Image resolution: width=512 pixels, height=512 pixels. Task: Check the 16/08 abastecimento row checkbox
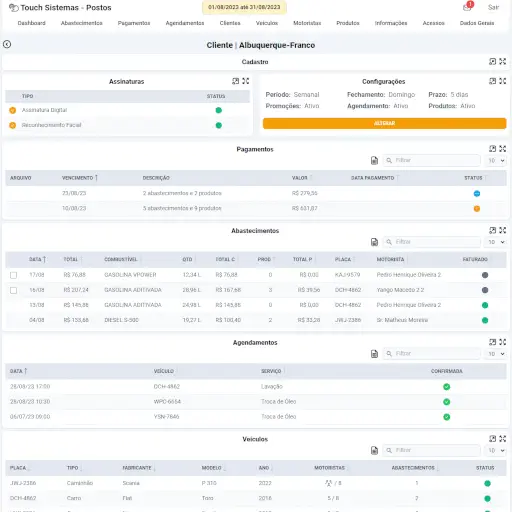(13, 290)
